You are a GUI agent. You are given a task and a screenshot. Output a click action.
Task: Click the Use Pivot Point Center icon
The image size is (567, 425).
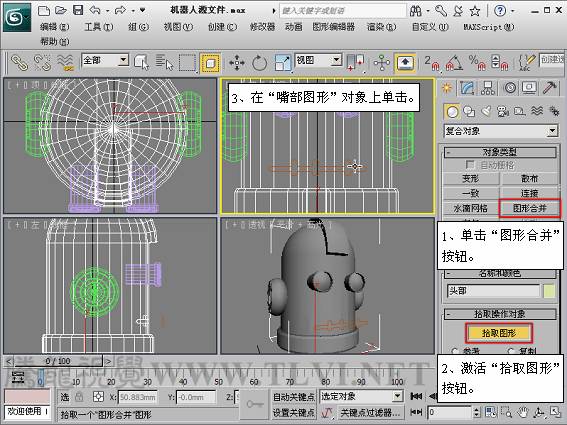[x=355, y=62]
